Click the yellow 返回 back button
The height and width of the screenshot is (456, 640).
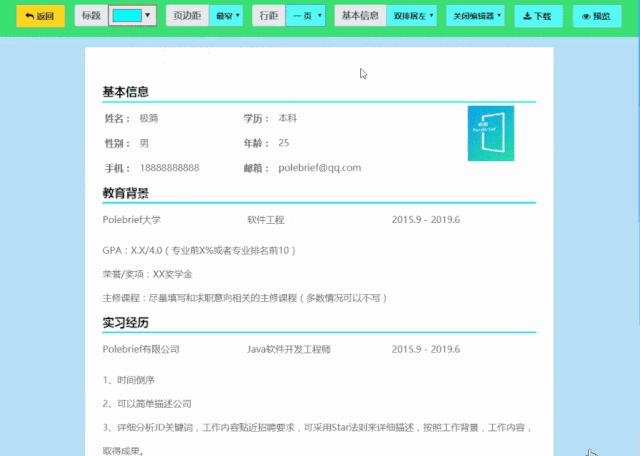tap(40, 16)
